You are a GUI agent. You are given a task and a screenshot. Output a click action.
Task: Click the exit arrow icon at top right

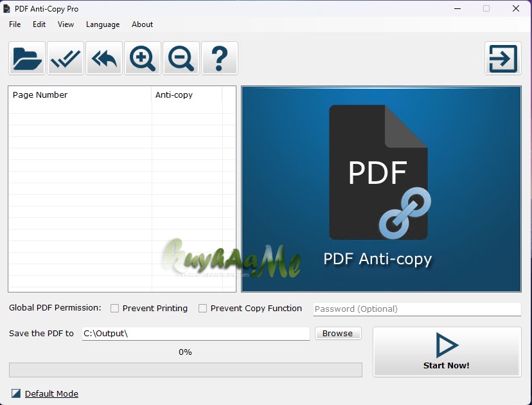pos(503,59)
